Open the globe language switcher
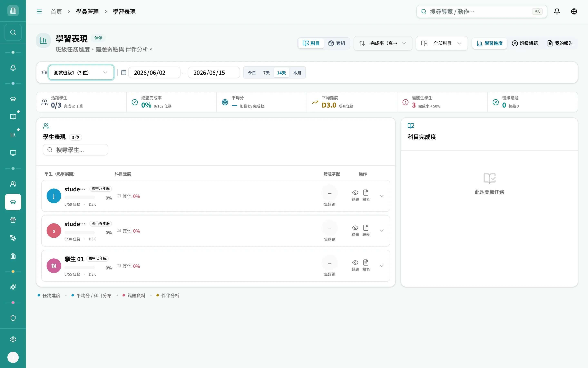Screen dimensions: 588x368 [x=574, y=11]
